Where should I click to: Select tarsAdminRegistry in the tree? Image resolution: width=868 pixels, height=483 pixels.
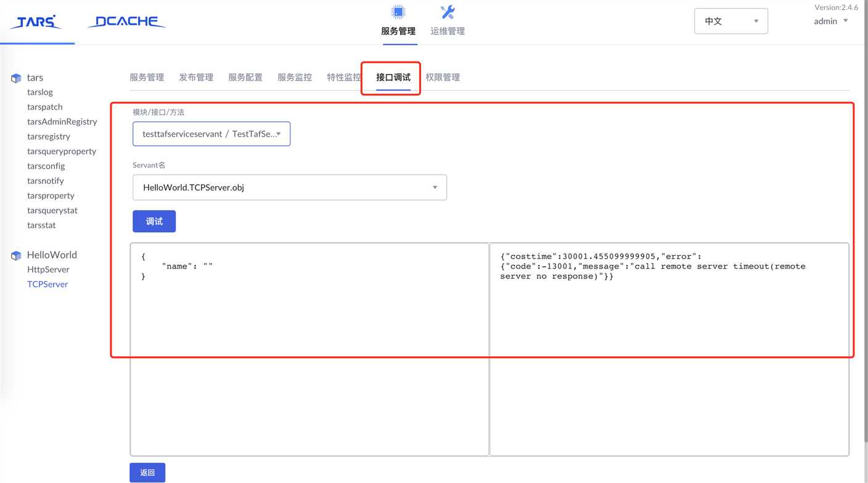point(62,121)
